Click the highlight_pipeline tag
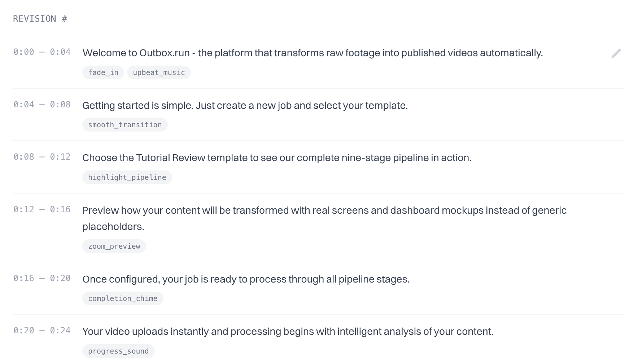The width and height of the screenshot is (638, 364). (127, 177)
